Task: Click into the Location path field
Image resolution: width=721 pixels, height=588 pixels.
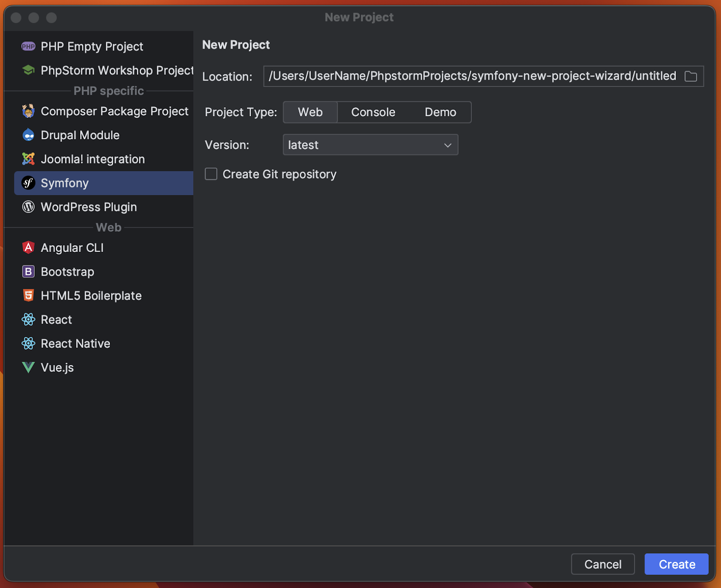Action: pos(472,76)
